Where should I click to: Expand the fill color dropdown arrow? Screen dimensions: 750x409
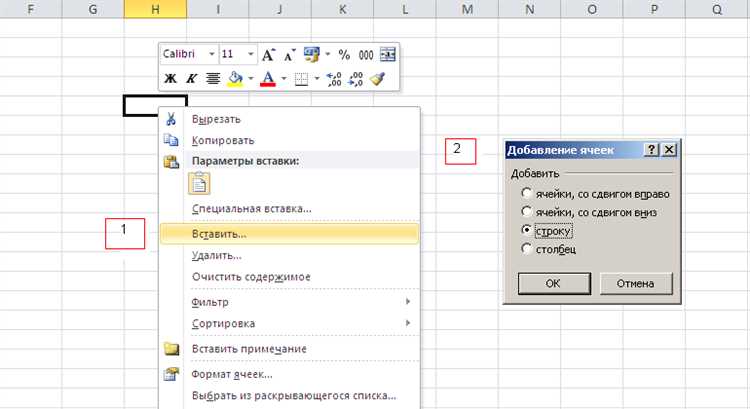tap(250, 78)
